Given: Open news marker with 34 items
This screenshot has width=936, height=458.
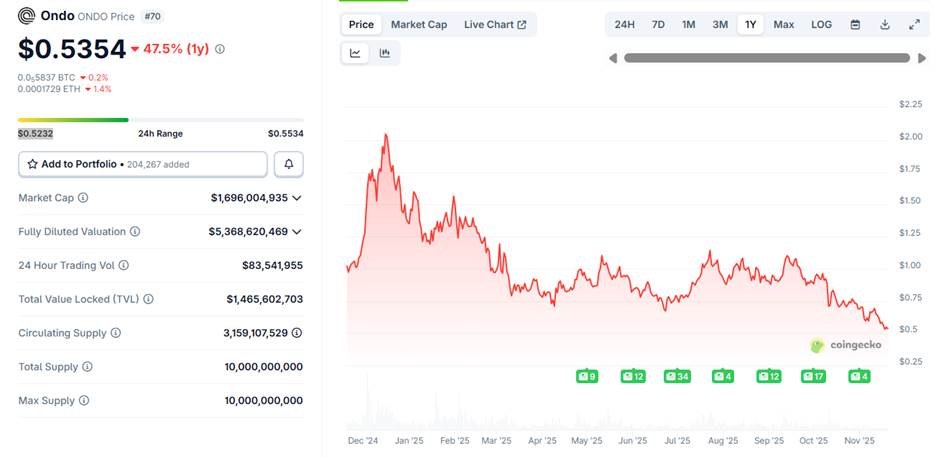Looking at the screenshot, I should (676, 376).
